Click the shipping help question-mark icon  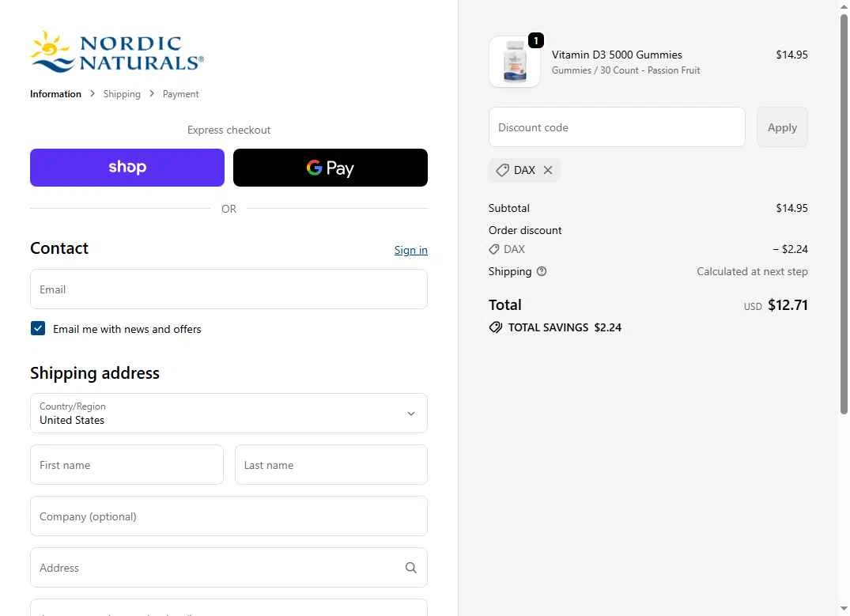point(542,272)
